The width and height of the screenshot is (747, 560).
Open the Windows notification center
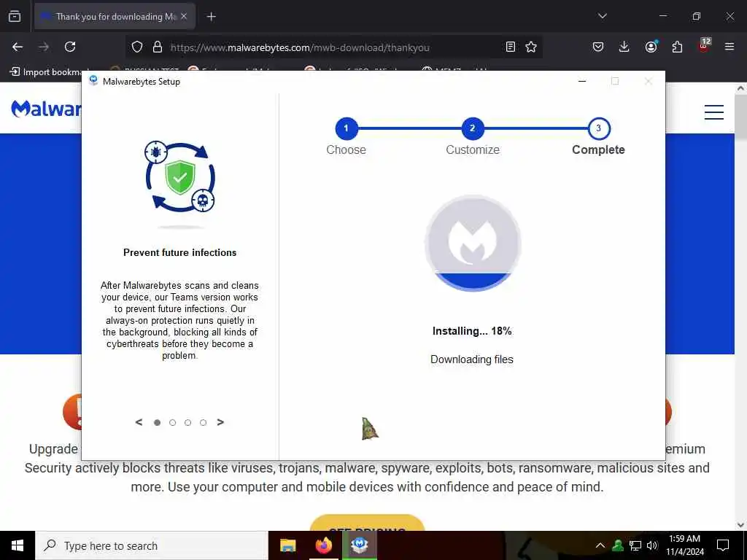click(723, 545)
